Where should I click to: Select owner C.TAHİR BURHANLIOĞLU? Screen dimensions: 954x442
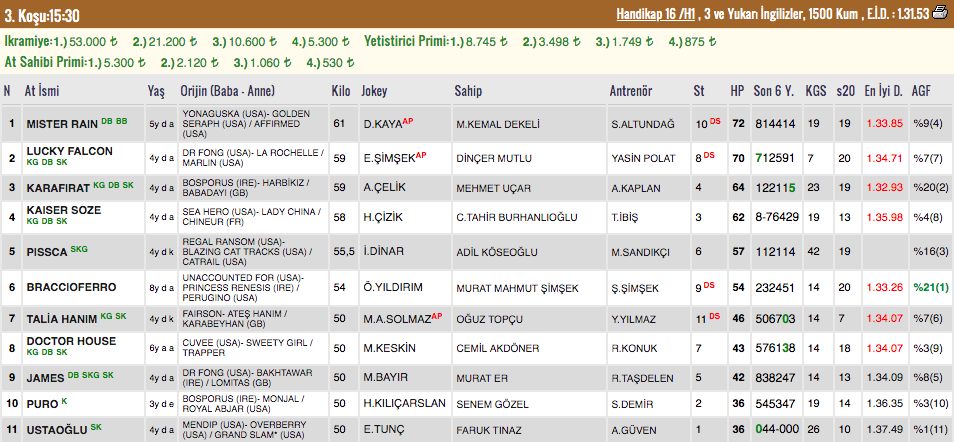click(x=517, y=217)
